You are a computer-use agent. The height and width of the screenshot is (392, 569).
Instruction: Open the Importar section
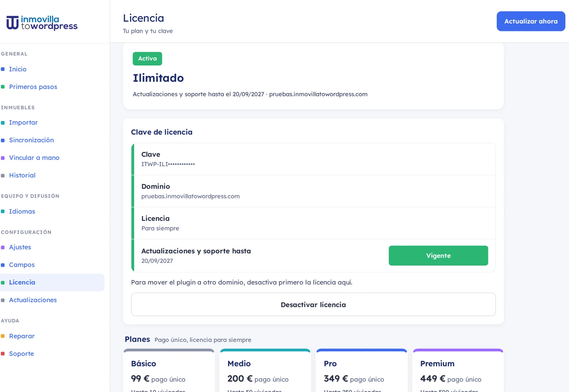[x=23, y=122]
